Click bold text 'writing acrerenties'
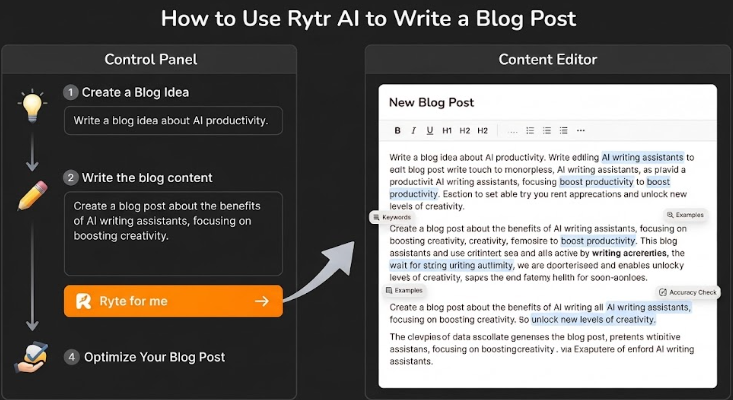The width and height of the screenshot is (733, 400). (x=629, y=253)
